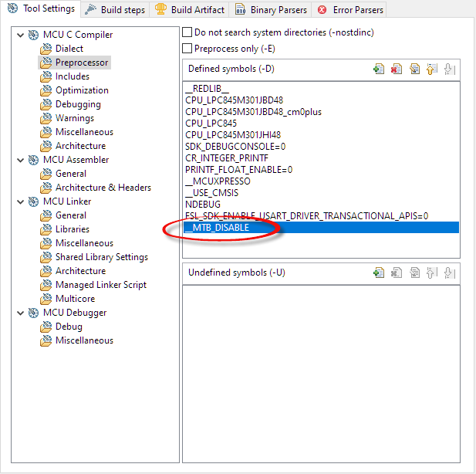Viewport: 476px width, 474px height.
Task: Click Edit icon in Undefined symbols toolbar
Action: tap(414, 273)
